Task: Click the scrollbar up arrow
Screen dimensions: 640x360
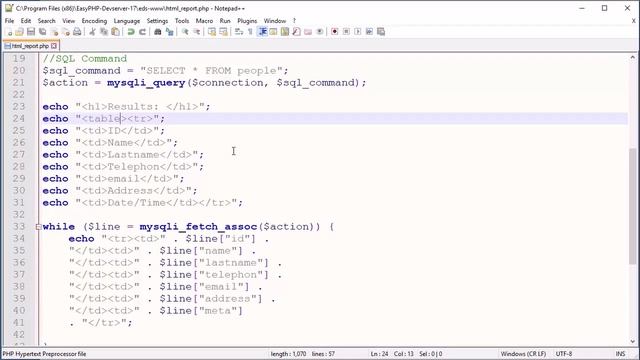Action: click(x=633, y=58)
